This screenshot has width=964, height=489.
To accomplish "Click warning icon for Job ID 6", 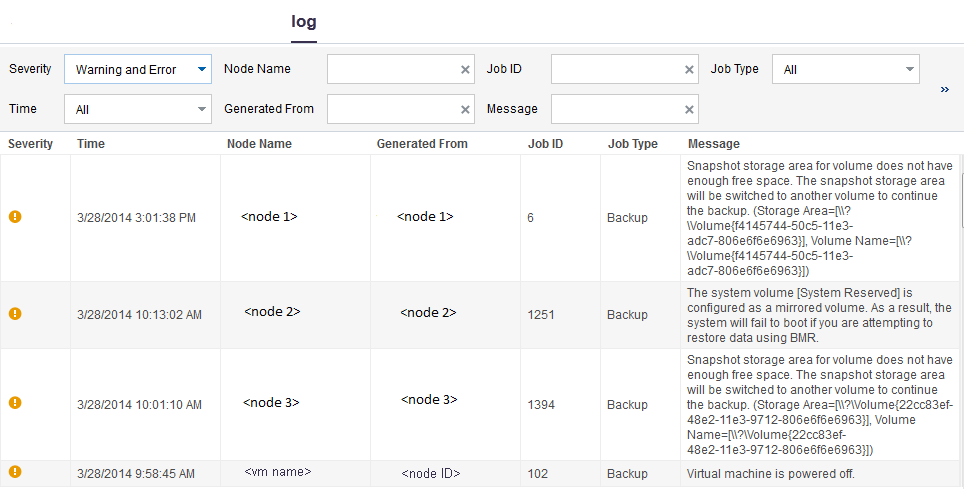I will [x=15, y=217].
